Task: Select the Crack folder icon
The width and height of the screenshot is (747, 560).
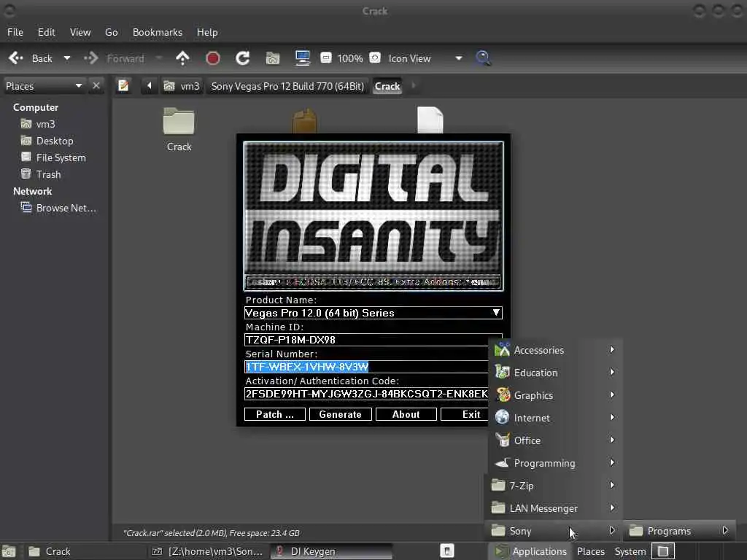Action: pos(179,121)
